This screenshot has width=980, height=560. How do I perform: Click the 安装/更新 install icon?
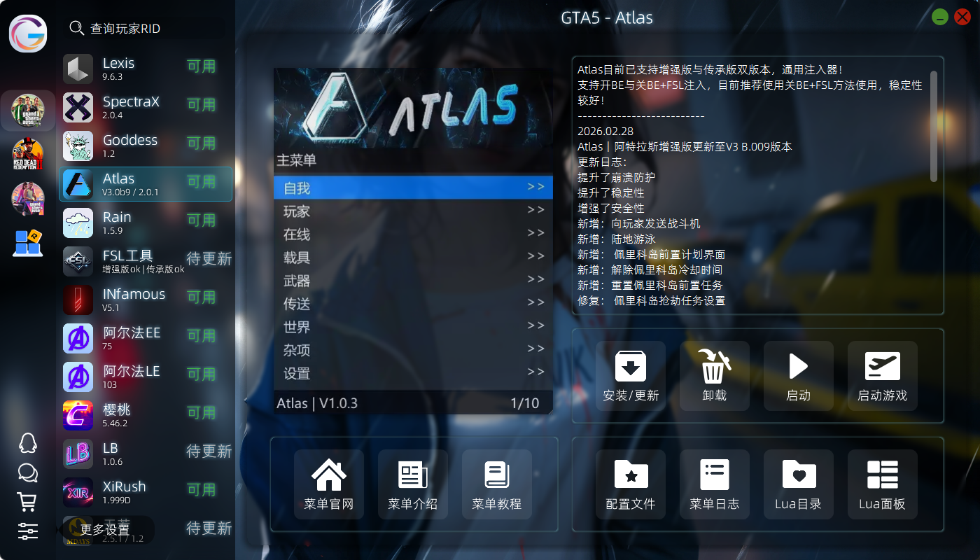(x=630, y=367)
